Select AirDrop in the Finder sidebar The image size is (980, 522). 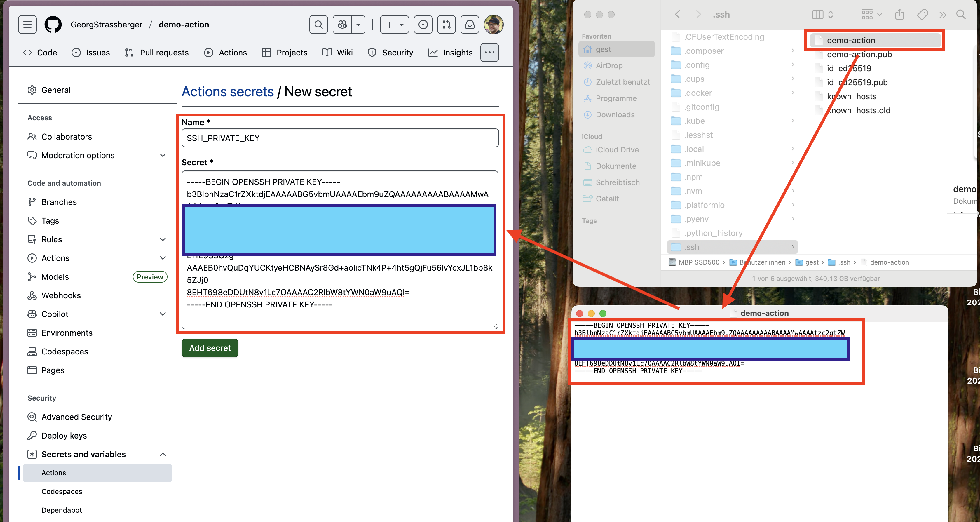pyautogui.click(x=609, y=65)
